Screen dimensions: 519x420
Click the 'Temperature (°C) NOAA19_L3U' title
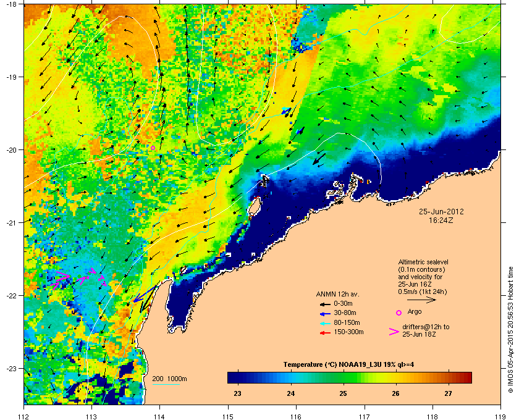(348, 365)
